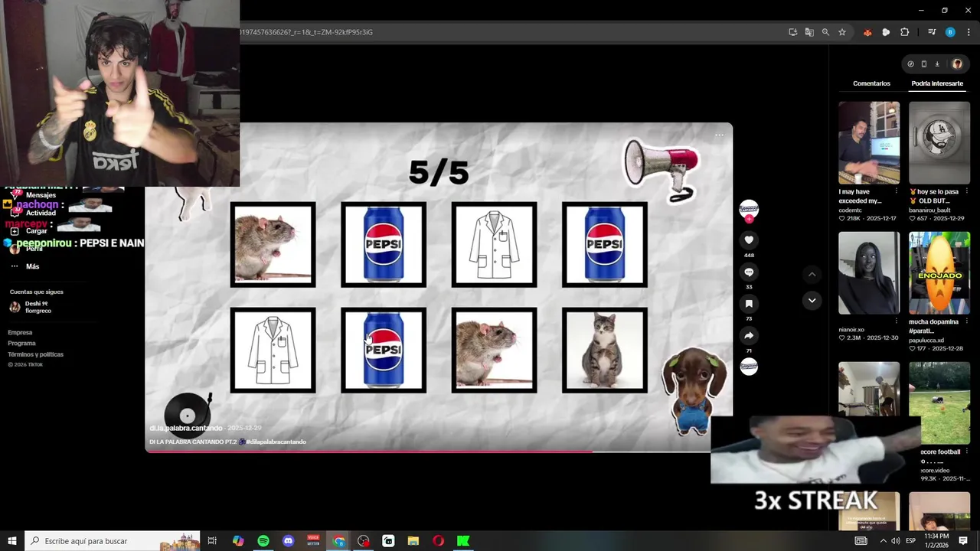The height and width of the screenshot is (551, 980).
Task: Open the Programa footer link
Action: pyautogui.click(x=21, y=344)
